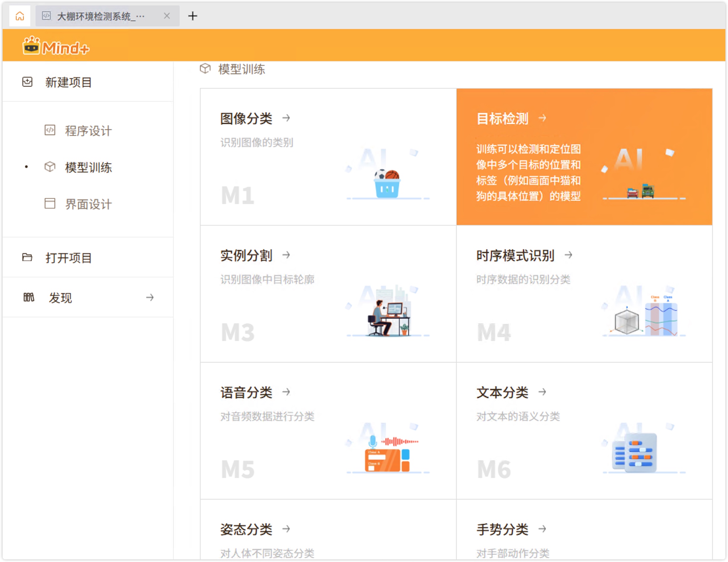Image resolution: width=728 pixels, height=562 pixels.
Task: Click the 程序设计 code icon
Action: (50, 130)
